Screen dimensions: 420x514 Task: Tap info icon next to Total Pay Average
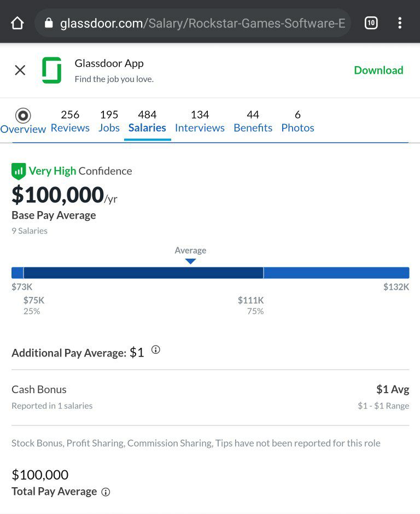[x=106, y=492]
